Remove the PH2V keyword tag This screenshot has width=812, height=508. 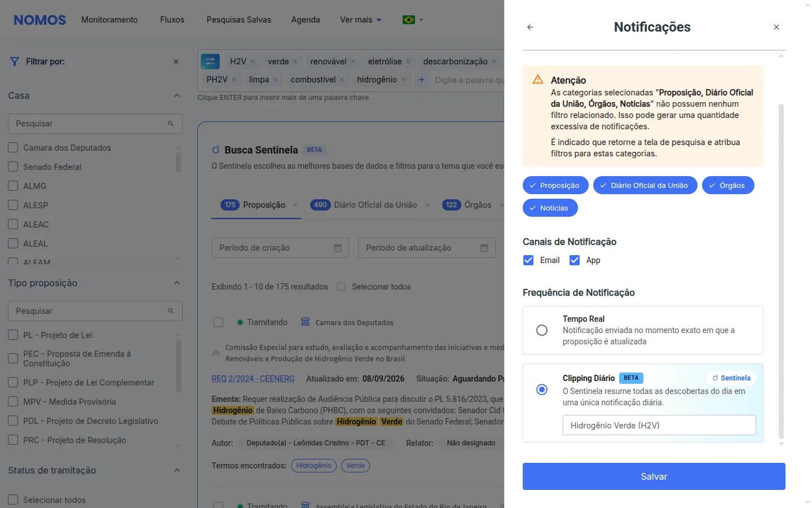[x=234, y=80]
